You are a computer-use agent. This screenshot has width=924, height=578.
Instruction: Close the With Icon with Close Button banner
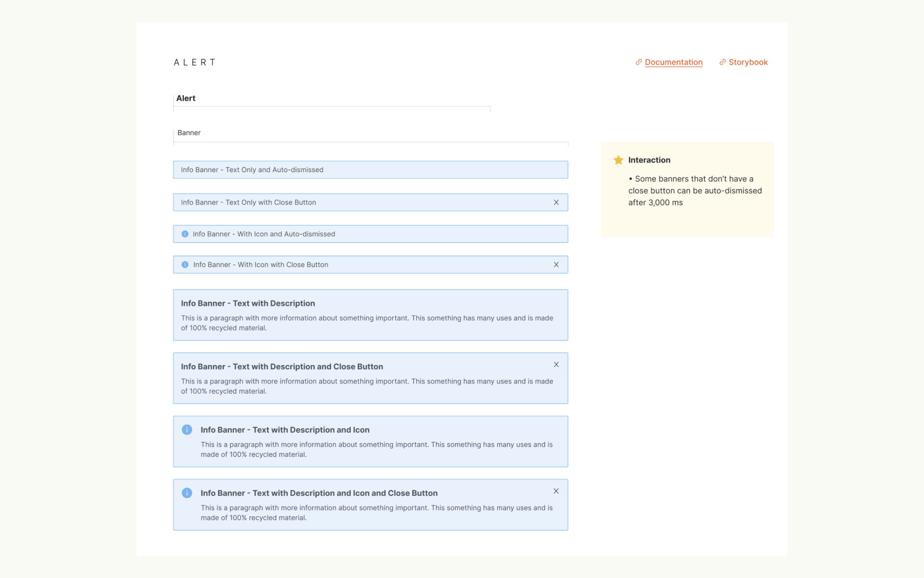(x=556, y=265)
